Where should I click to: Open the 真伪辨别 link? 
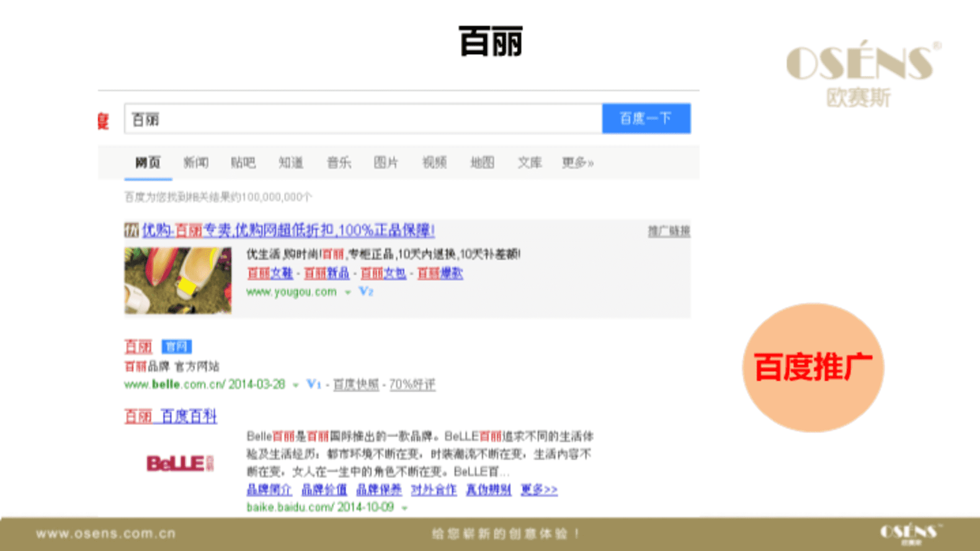click(x=488, y=490)
